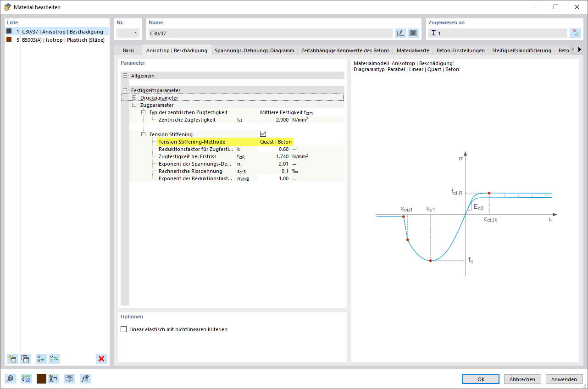This screenshot has width=588, height=389.
Task: Click the duplicate material icon below the list
Action: point(25,359)
